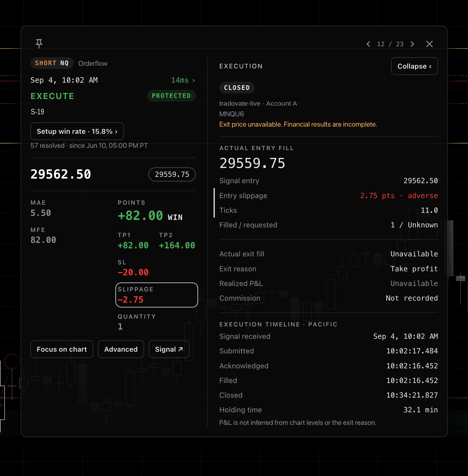Click the PROTECTED status badge
The image size is (468, 476).
click(x=171, y=96)
